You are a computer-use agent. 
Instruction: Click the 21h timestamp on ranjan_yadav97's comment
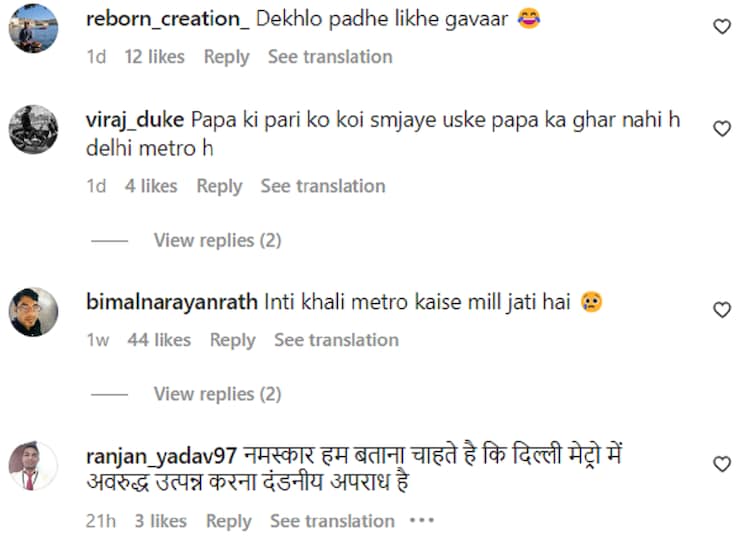coord(101,521)
